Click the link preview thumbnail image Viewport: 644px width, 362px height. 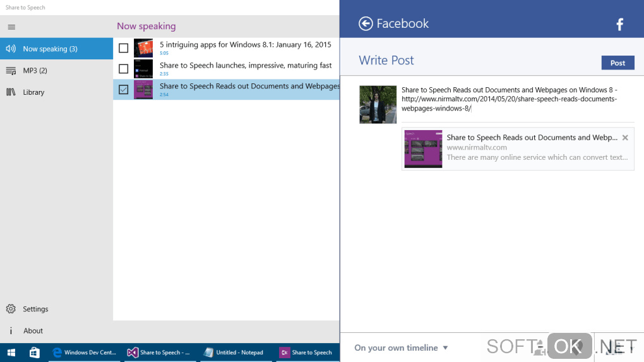click(x=423, y=148)
